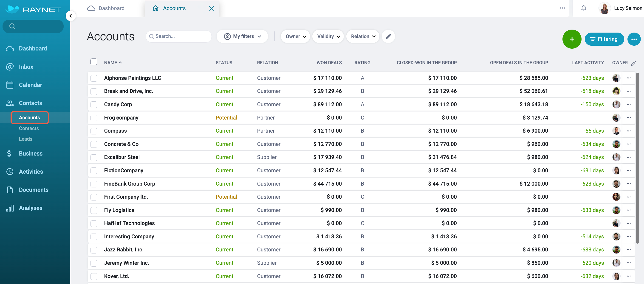644x284 pixels.
Task: Select the Excalibur Steel row checkbox
Action: click(94, 157)
